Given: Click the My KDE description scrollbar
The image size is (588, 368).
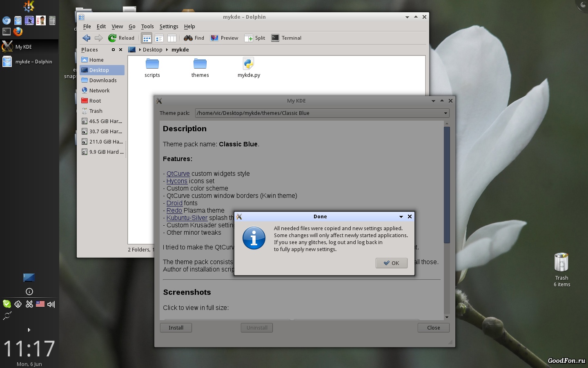Looking at the screenshot, I should 447,185.
